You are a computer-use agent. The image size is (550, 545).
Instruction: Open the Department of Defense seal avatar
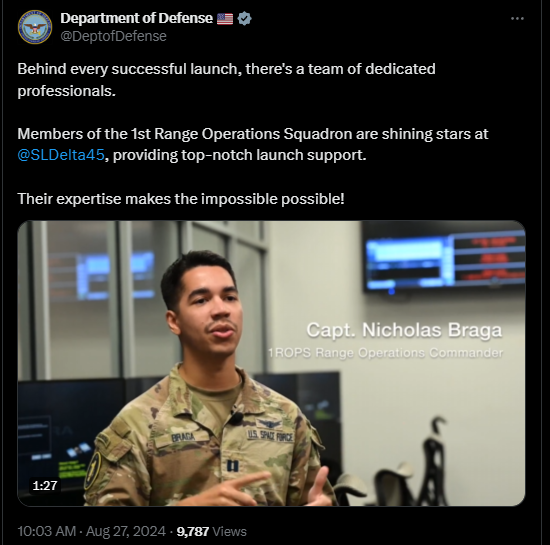35,27
